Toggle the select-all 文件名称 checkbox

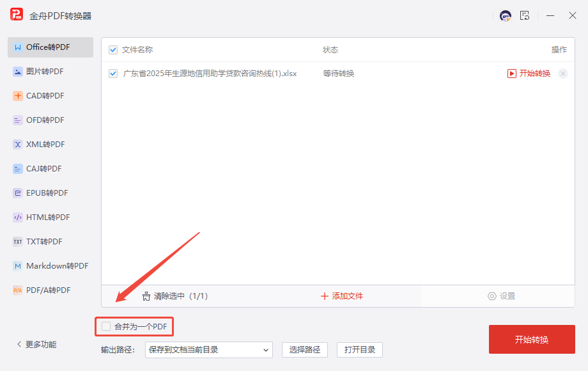coord(113,50)
